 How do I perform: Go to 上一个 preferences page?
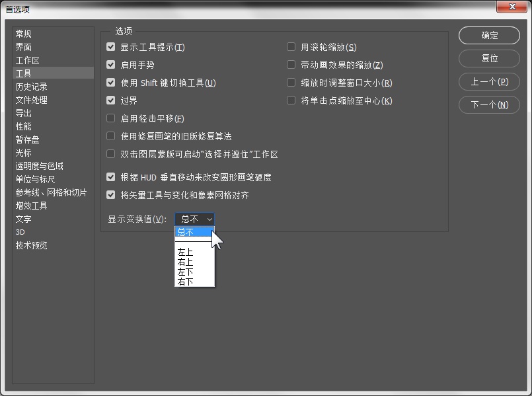click(489, 82)
